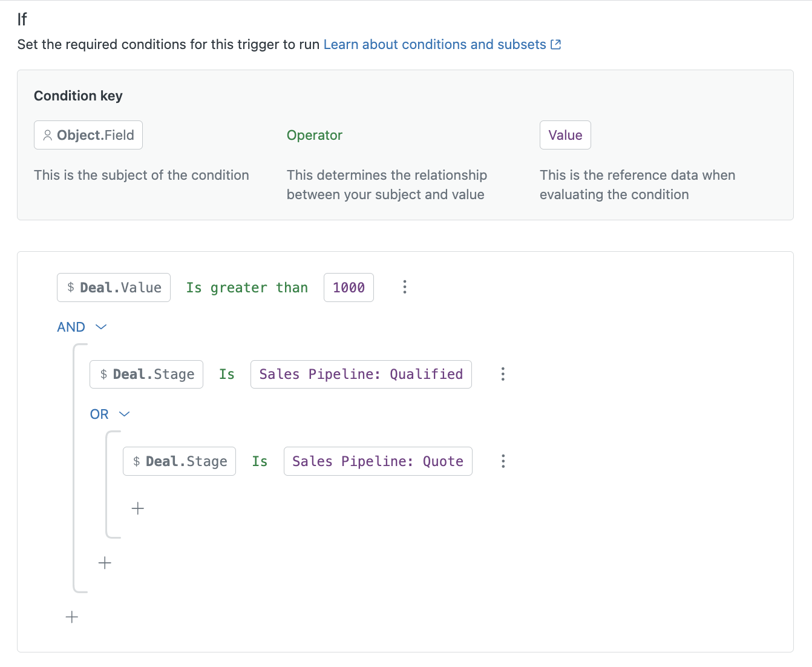Open options menu for Quote stage condition
Viewport: 812px width, 667px height.
[x=503, y=461]
